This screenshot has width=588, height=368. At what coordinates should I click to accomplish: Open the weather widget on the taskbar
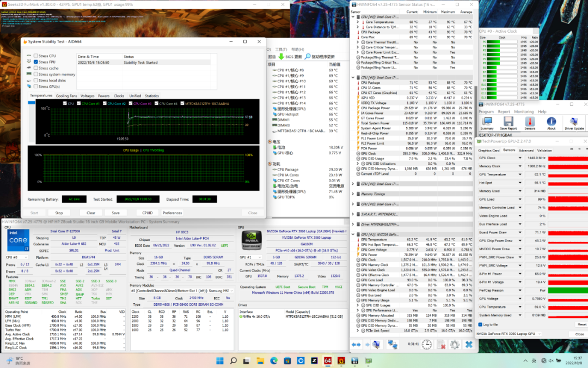18,361
